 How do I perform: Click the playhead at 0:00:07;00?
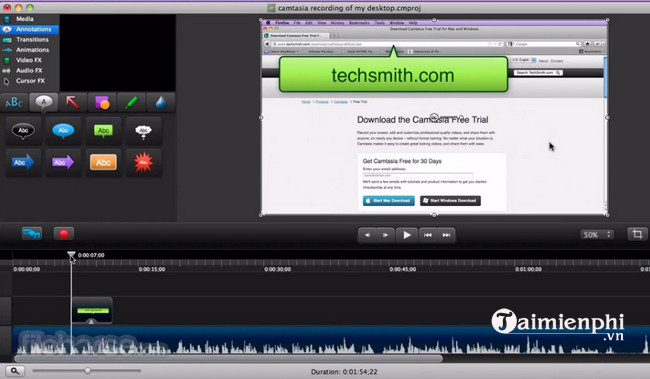point(71,255)
